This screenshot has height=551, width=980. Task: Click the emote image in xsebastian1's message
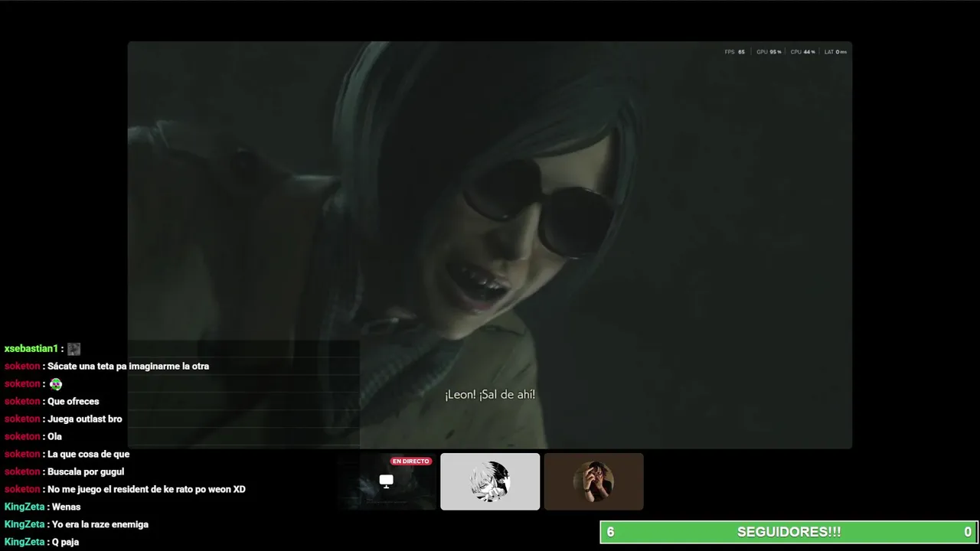pos(73,349)
